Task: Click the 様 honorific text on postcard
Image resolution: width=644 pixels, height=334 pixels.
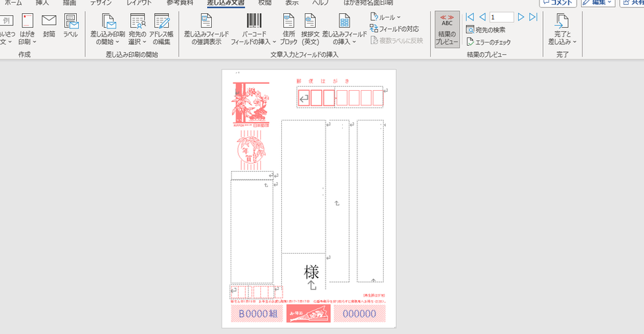Action: pyautogui.click(x=312, y=272)
